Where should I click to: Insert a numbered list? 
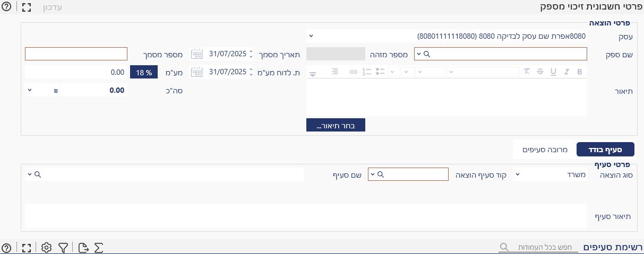point(367,72)
